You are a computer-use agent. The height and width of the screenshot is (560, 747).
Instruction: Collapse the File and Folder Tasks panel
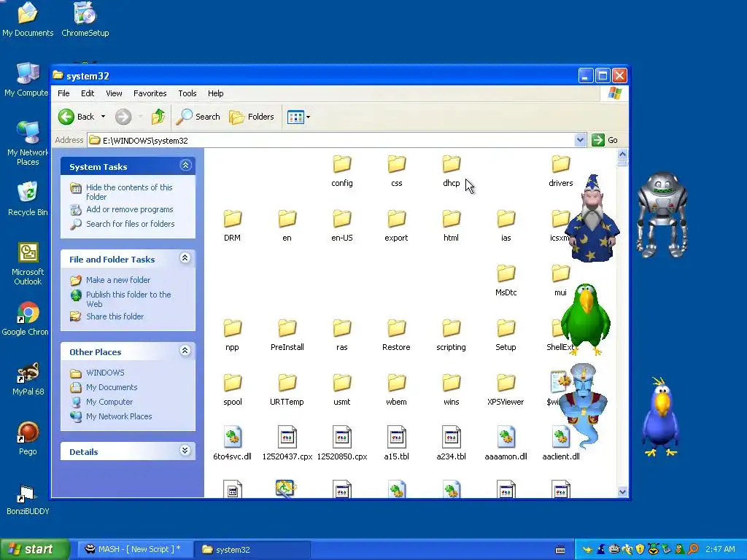185,258
